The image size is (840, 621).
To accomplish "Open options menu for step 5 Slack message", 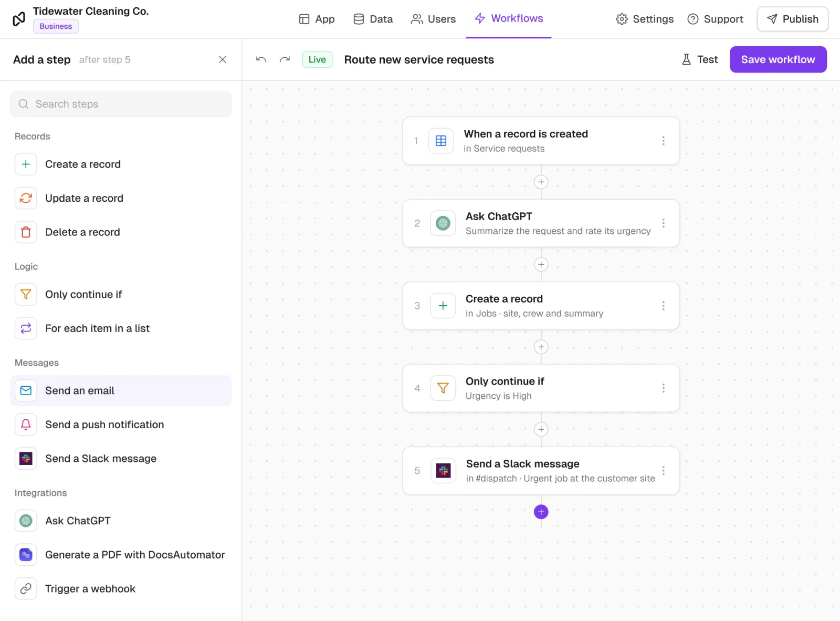I will pos(664,471).
